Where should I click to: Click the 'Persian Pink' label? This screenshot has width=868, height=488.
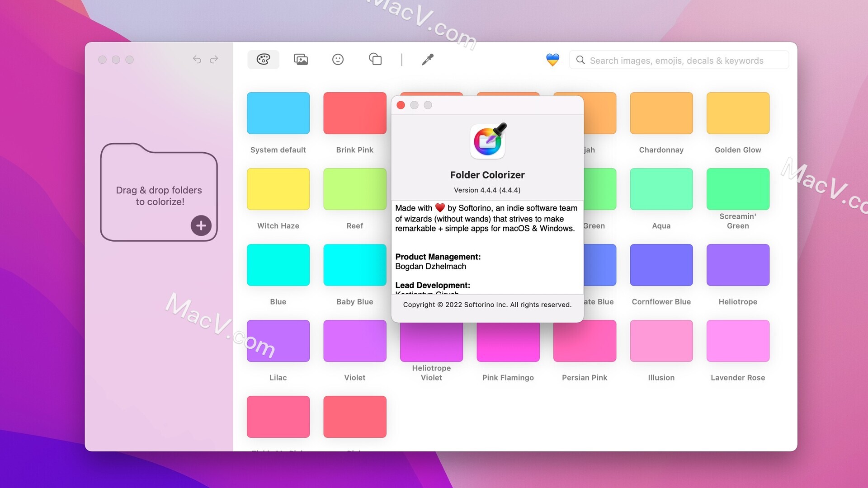[x=585, y=378]
